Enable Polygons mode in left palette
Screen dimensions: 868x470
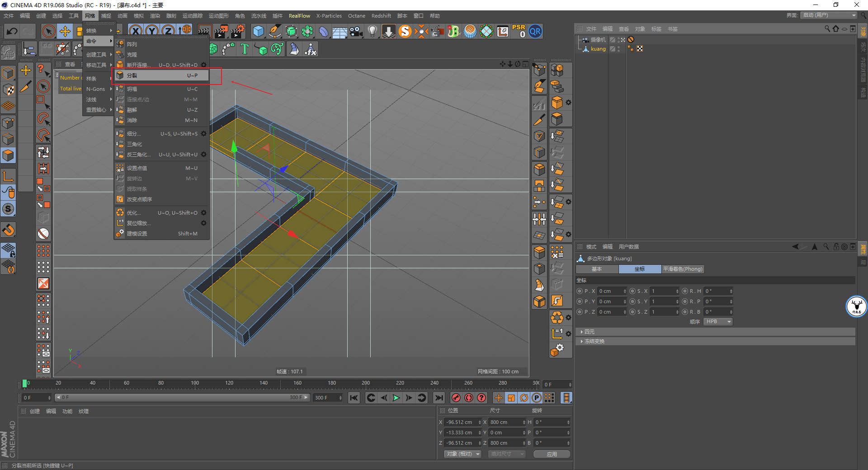pos(8,155)
